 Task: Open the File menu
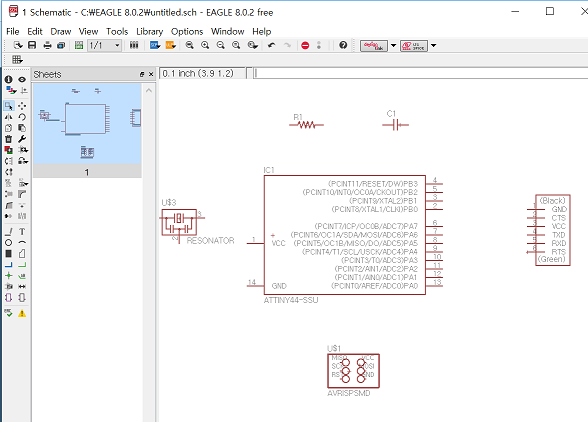12,32
